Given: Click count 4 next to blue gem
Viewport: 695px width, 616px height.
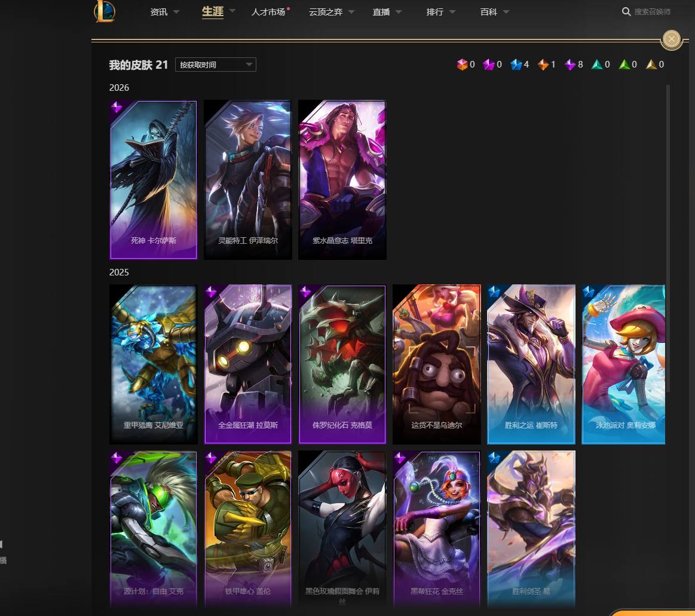Looking at the screenshot, I should tap(526, 65).
